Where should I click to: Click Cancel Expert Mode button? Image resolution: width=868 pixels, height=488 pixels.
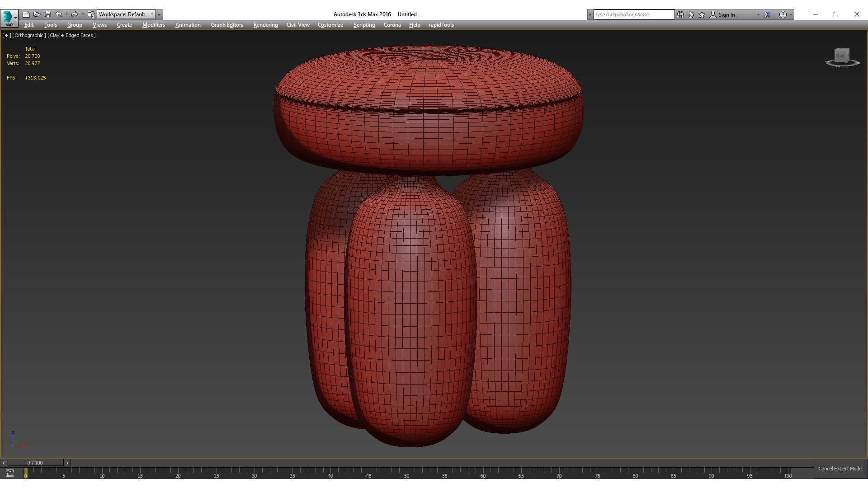click(x=840, y=469)
